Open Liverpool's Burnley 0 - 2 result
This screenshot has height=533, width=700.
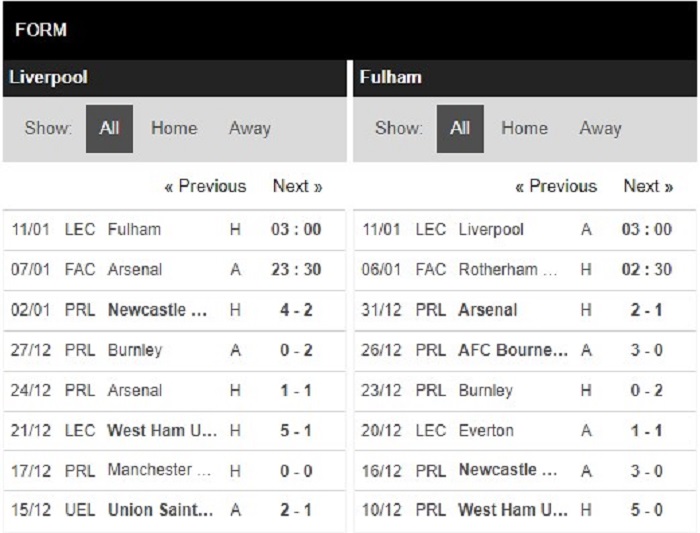click(x=174, y=350)
